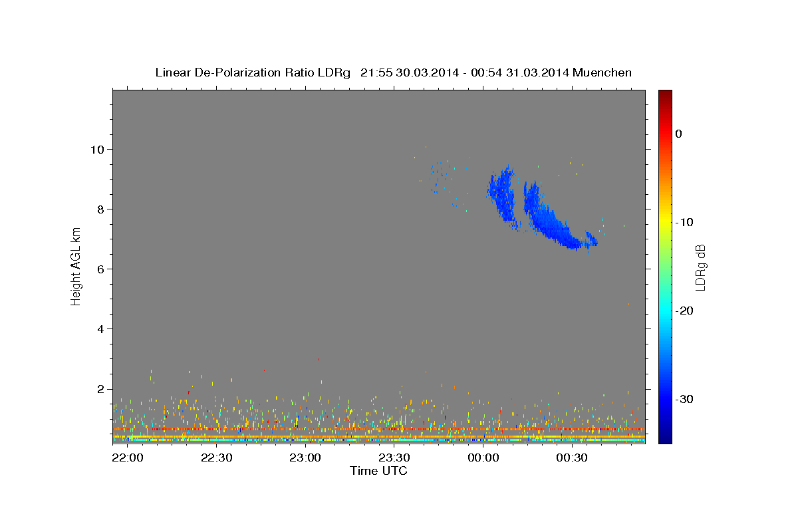Click the 00:30 time tick label
The image size is (798, 532).
click(x=572, y=458)
